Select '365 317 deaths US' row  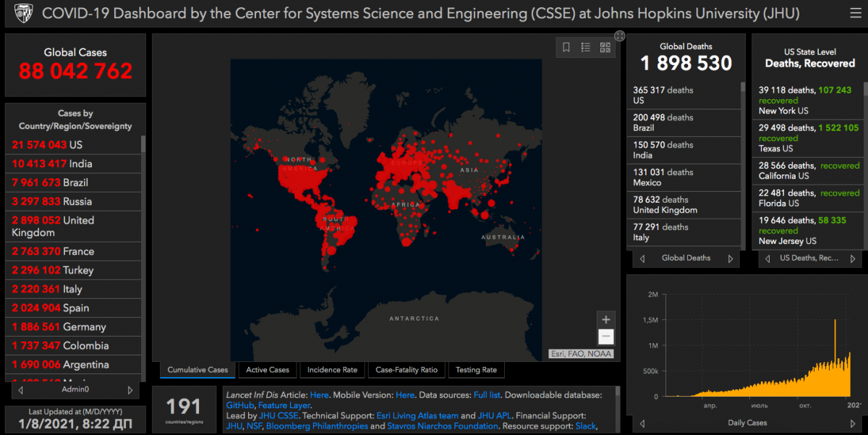pyautogui.click(x=684, y=96)
